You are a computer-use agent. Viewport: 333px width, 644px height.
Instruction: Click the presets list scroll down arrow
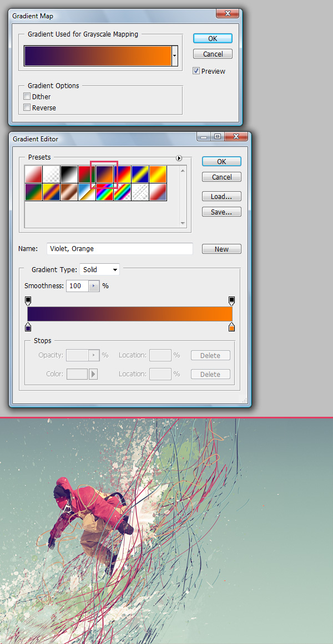tap(183, 223)
